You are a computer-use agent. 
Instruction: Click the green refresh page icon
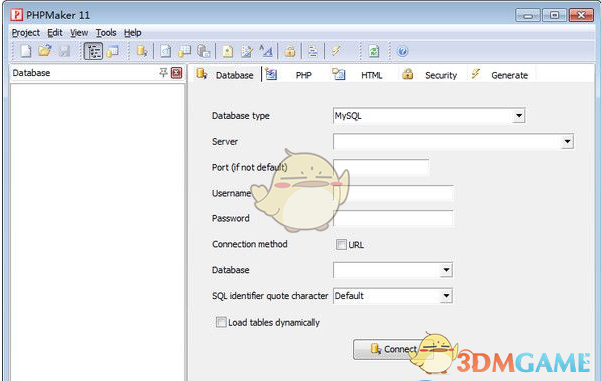click(x=374, y=51)
